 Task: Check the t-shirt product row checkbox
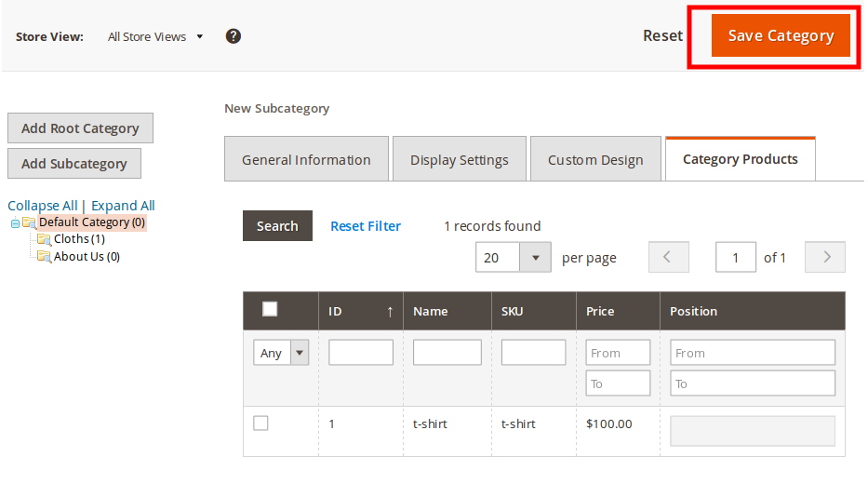click(x=261, y=423)
